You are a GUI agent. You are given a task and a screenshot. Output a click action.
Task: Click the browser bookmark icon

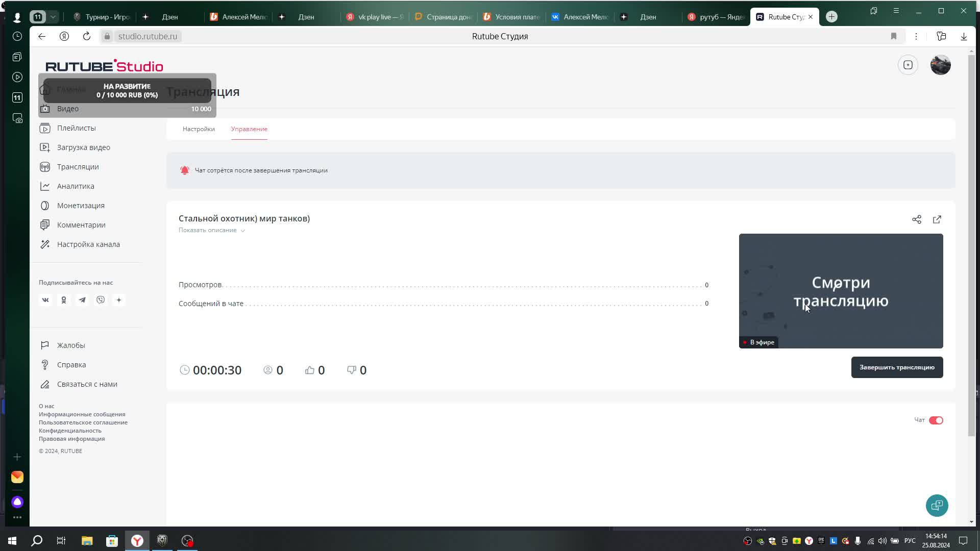point(893,36)
